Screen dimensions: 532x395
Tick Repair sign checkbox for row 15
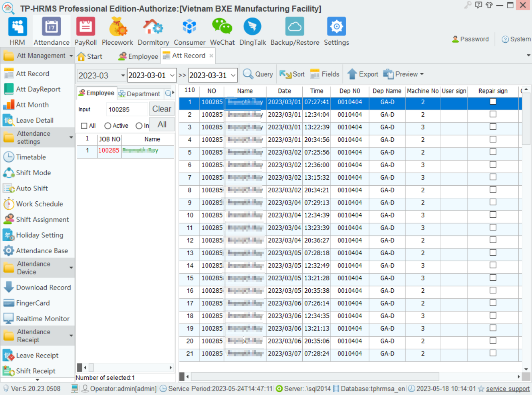[493, 278]
